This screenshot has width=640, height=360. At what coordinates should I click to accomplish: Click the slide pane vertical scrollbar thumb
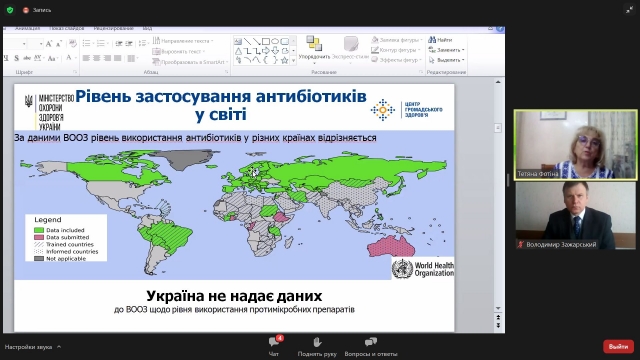[498, 128]
